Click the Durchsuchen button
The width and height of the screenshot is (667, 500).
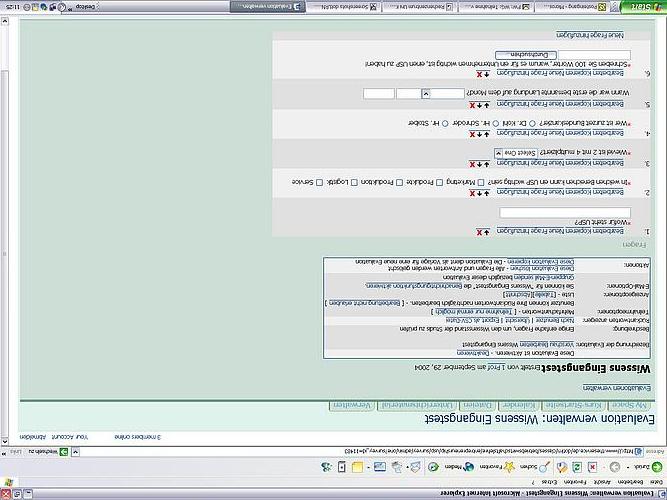click(x=526, y=55)
